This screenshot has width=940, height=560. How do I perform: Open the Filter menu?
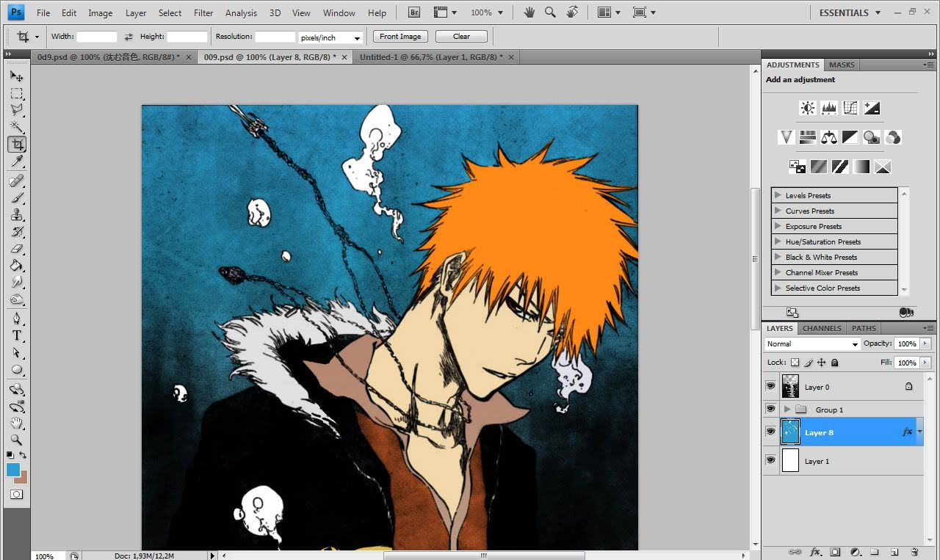[x=203, y=12]
